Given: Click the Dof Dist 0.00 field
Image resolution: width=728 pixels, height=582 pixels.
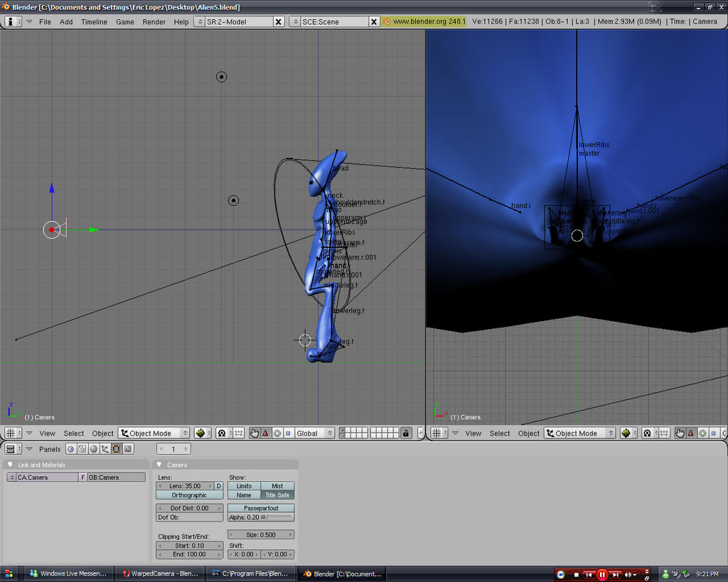Looking at the screenshot, I should [x=189, y=508].
